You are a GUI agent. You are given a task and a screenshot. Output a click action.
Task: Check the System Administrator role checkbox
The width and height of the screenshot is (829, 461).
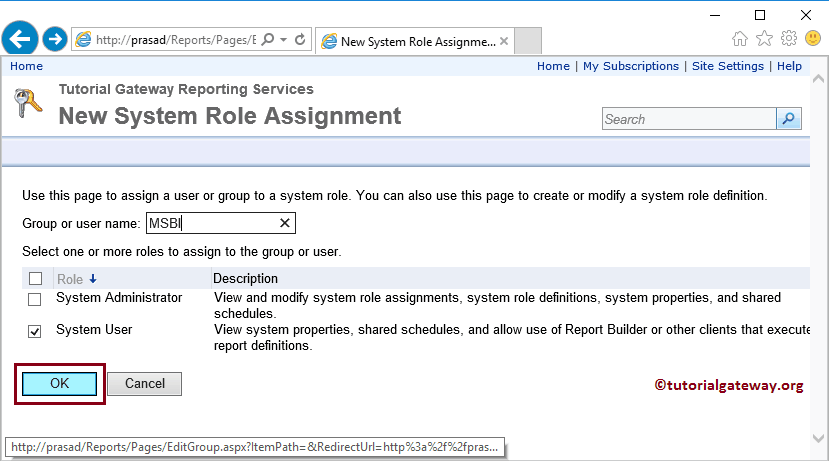[x=35, y=299]
